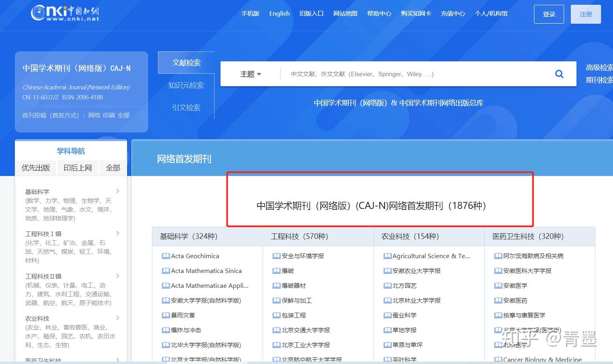Expand the 工程科技Ⅱ辑 category arrow
The image size is (613, 364).
(117, 276)
